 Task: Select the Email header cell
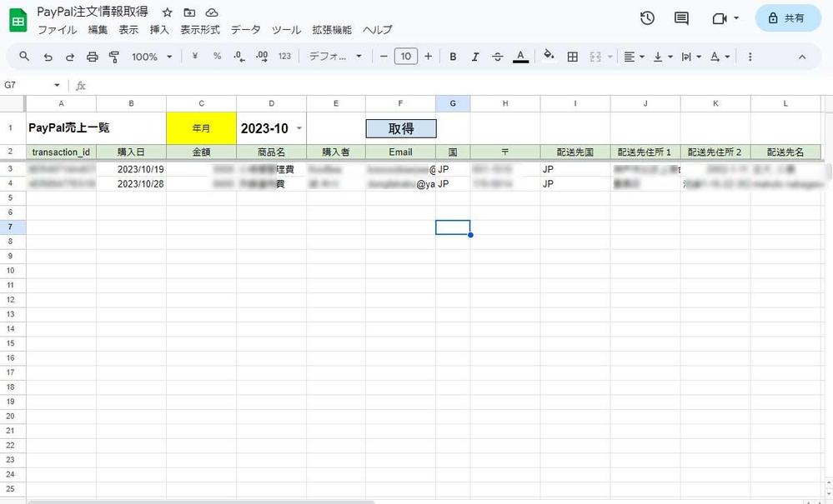(400, 152)
